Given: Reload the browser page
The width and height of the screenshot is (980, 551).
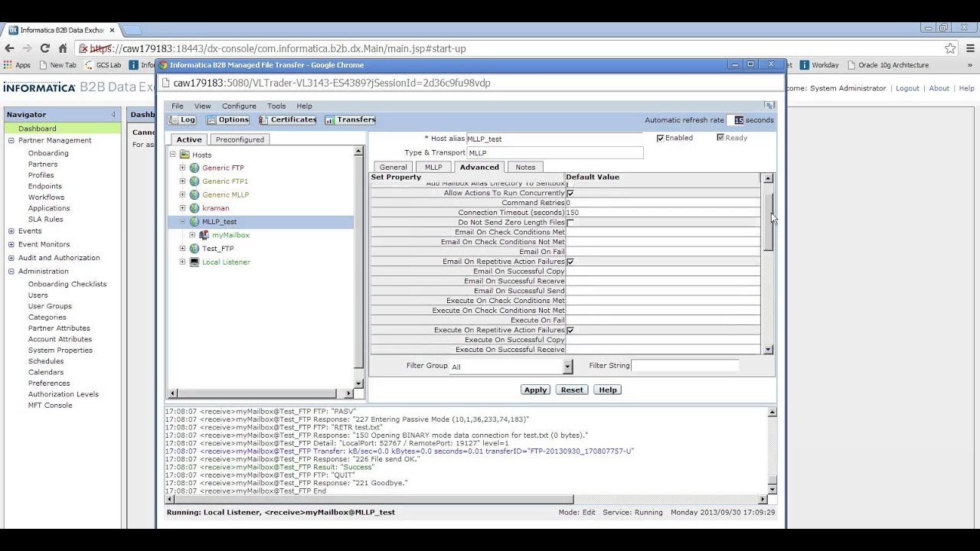Looking at the screenshot, I should 44,48.
